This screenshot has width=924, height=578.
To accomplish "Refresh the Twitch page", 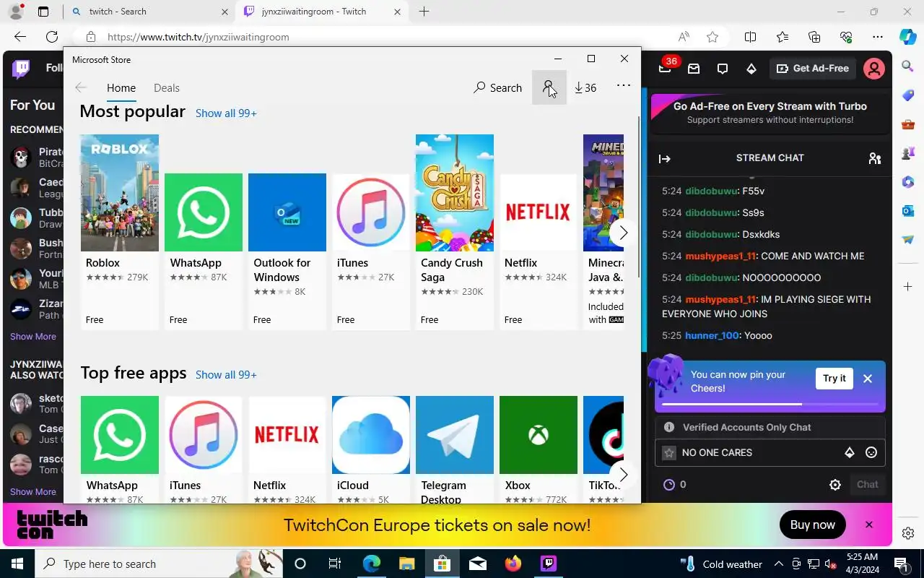I will point(52,37).
